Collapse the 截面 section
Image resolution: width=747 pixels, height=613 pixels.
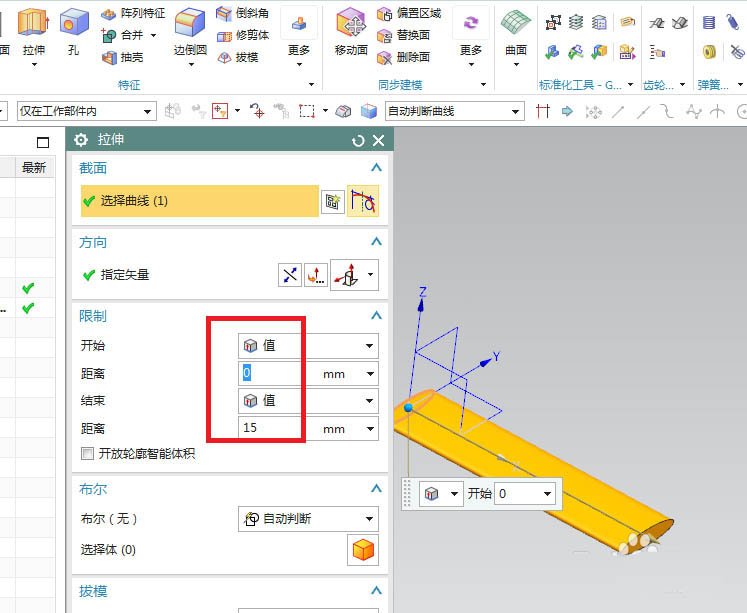(376, 168)
